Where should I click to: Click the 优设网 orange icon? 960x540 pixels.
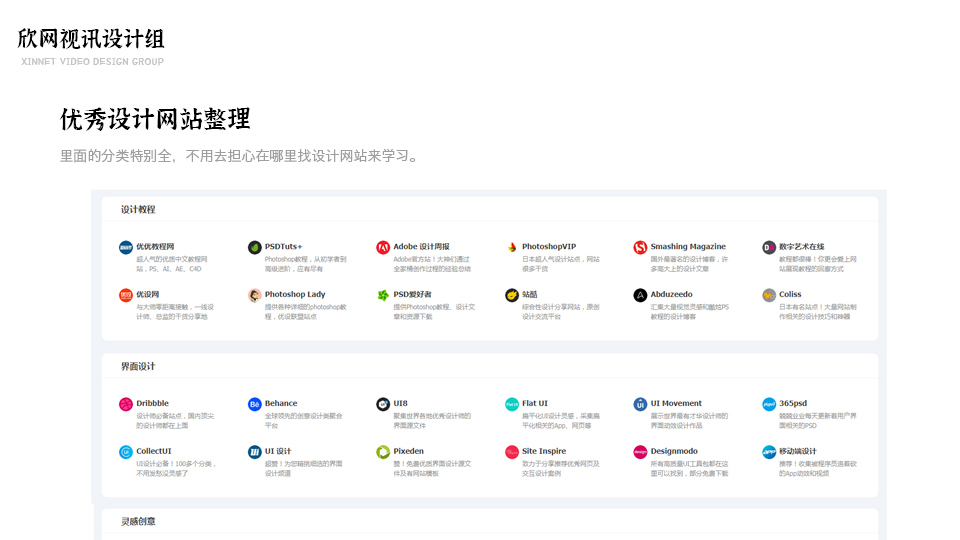click(x=126, y=295)
